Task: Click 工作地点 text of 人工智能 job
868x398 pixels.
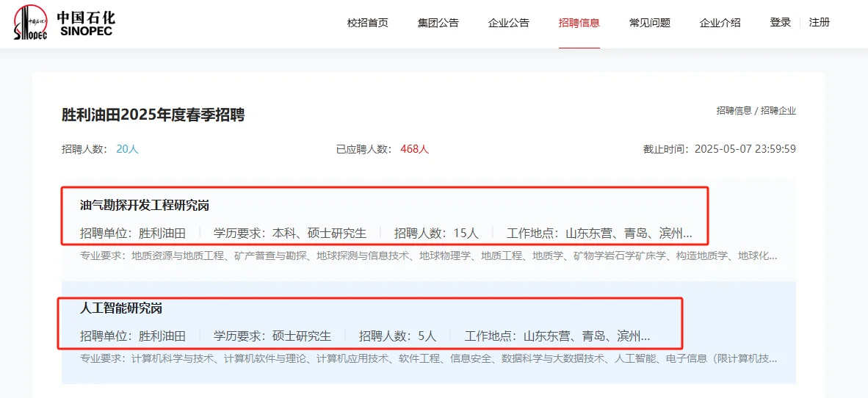Action: 557,336
